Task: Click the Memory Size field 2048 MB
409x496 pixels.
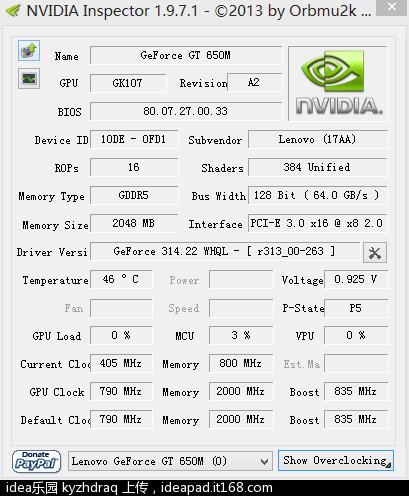Action: click(134, 223)
